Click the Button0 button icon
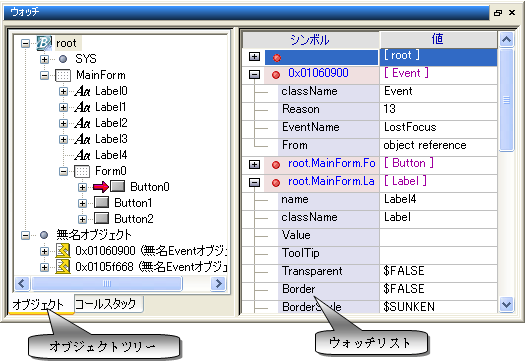The height and width of the screenshot is (361, 525). coord(118,186)
